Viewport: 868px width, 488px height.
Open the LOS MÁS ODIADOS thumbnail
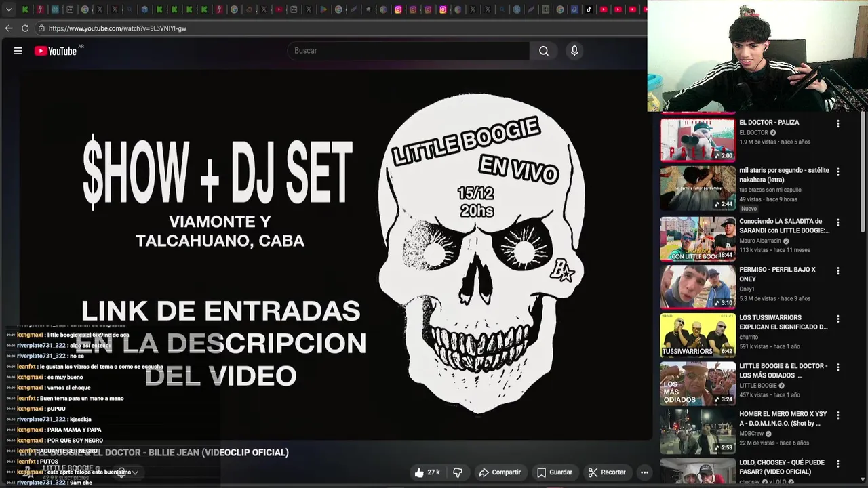(698, 384)
